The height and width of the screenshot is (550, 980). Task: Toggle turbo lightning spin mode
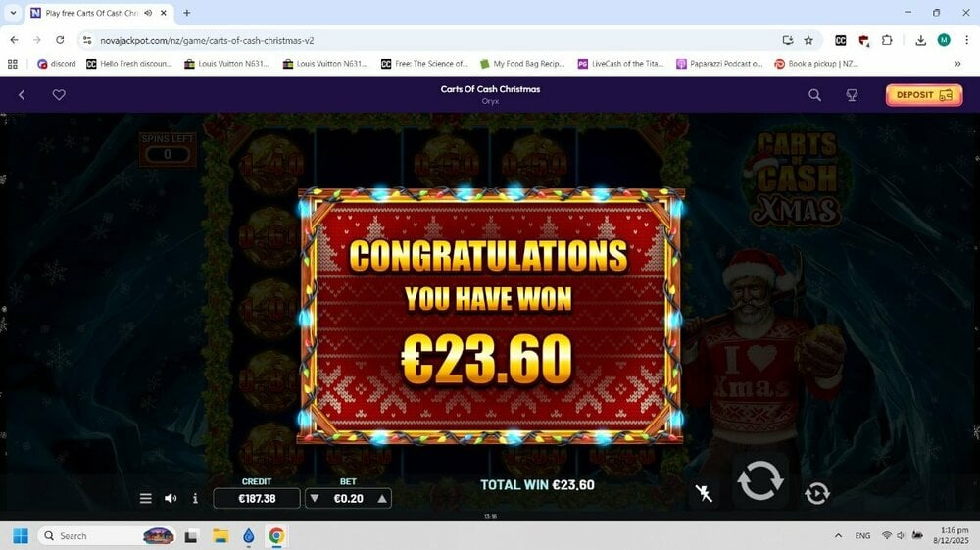pos(704,493)
